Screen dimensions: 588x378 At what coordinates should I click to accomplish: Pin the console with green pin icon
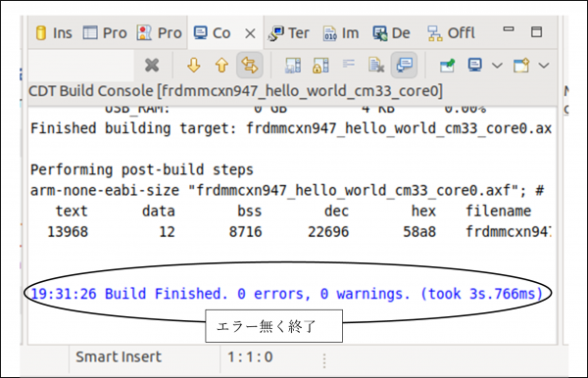tap(448, 66)
